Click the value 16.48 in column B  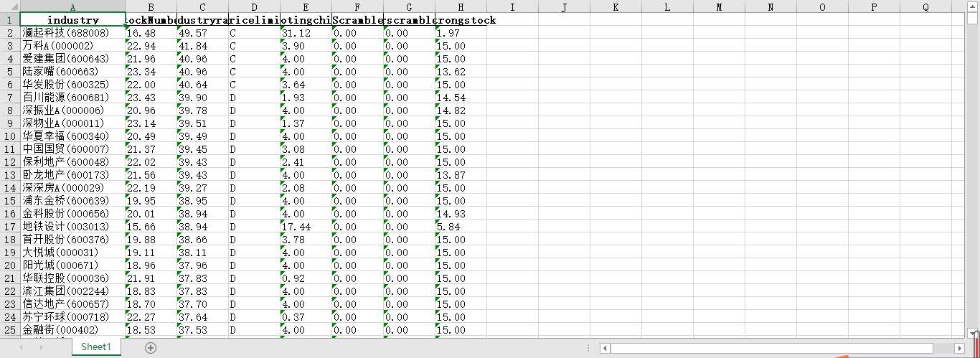pyautogui.click(x=151, y=32)
